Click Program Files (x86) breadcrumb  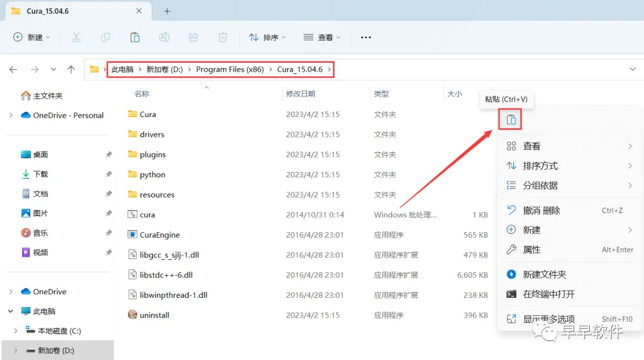(x=230, y=69)
